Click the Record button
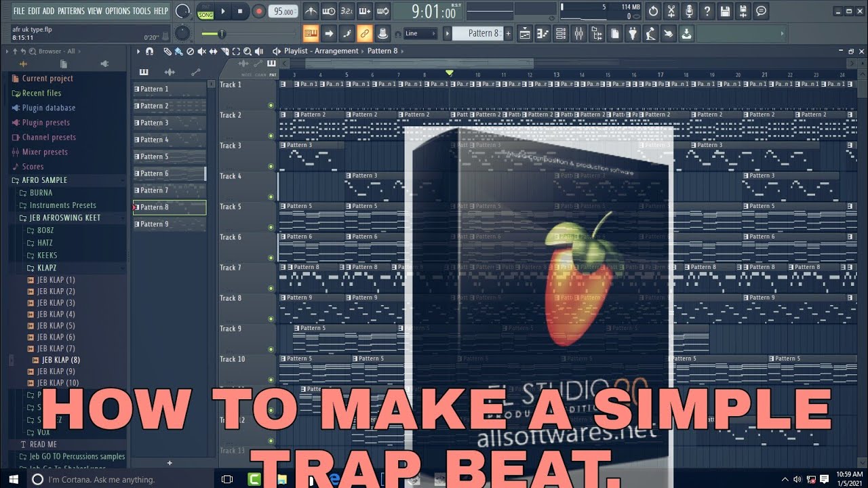The image size is (868, 488). 258,11
